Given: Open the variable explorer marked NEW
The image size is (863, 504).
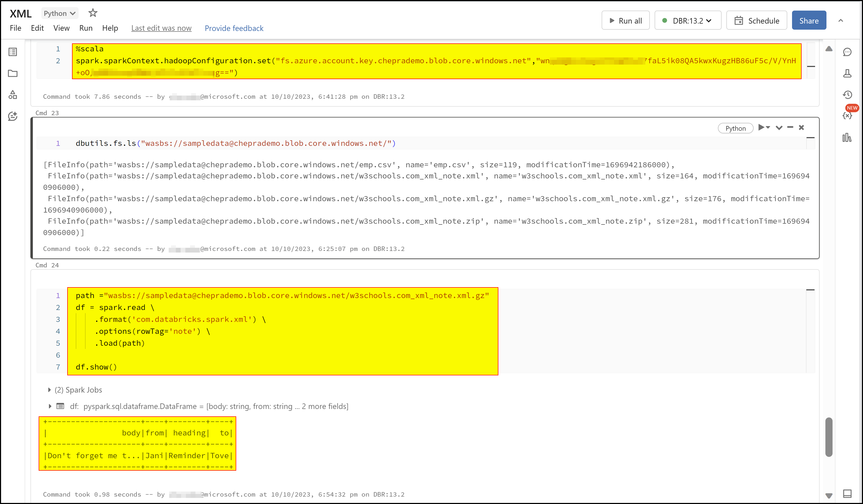Looking at the screenshot, I should point(848,116).
